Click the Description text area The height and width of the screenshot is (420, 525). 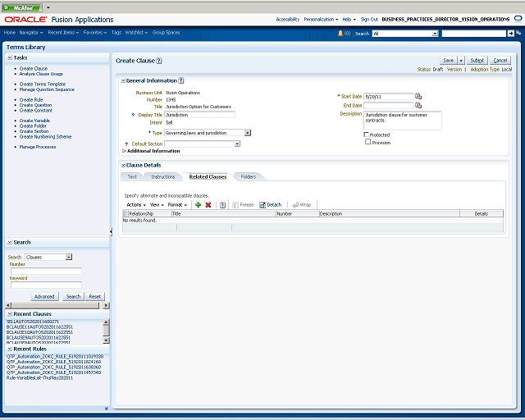403,121
